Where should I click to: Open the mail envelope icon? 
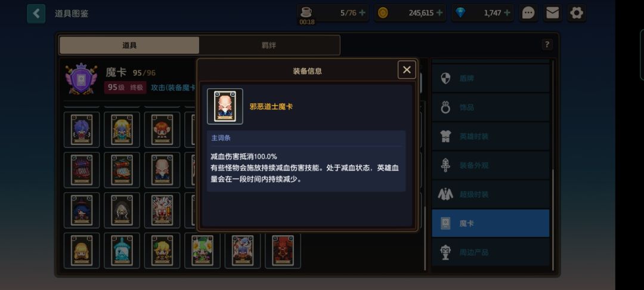(552, 13)
